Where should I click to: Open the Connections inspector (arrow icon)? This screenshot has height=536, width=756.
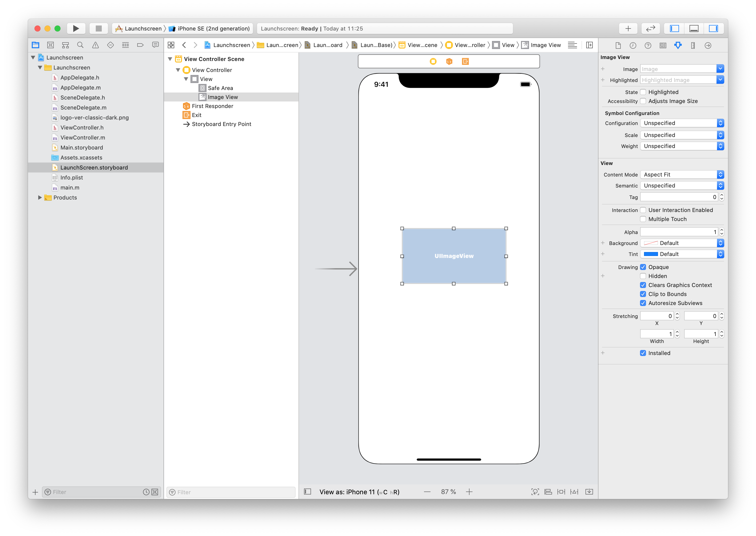click(708, 45)
